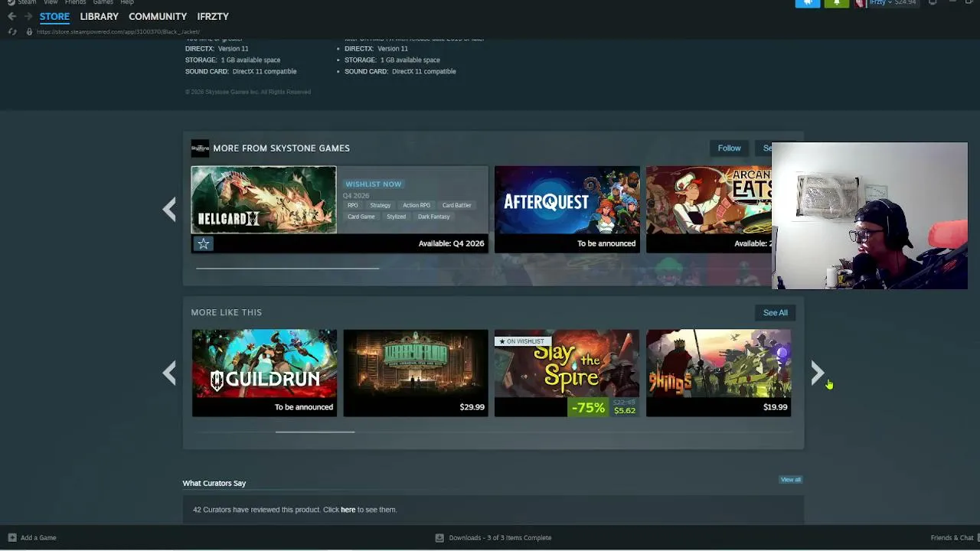This screenshot has width=980, height=551.
Task: Click the 'MORE FROM SKYSTONE GAMES' heading
Action: (x=281, y=148)
